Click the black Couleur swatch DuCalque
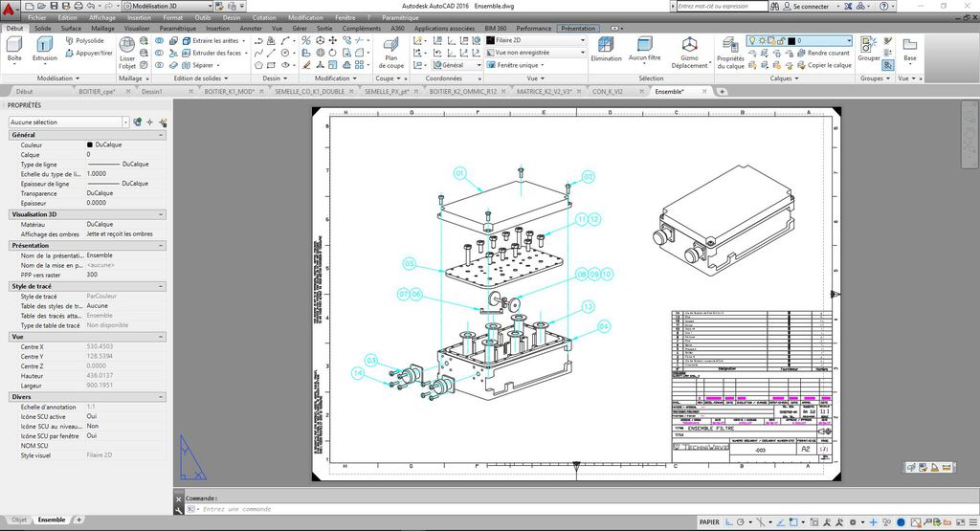The width and height of the screenshot is (980, 531). [x=90, y=144]
